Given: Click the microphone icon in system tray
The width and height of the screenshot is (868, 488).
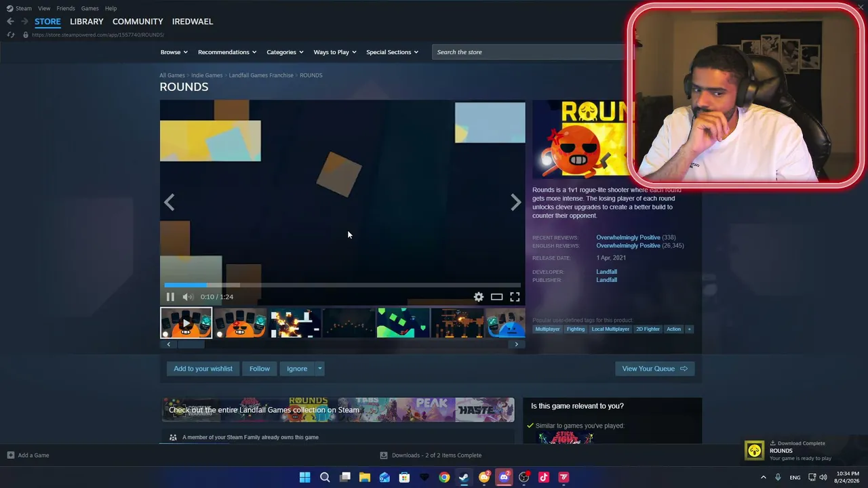Looking at the screenshot, I should click(778, 477).
